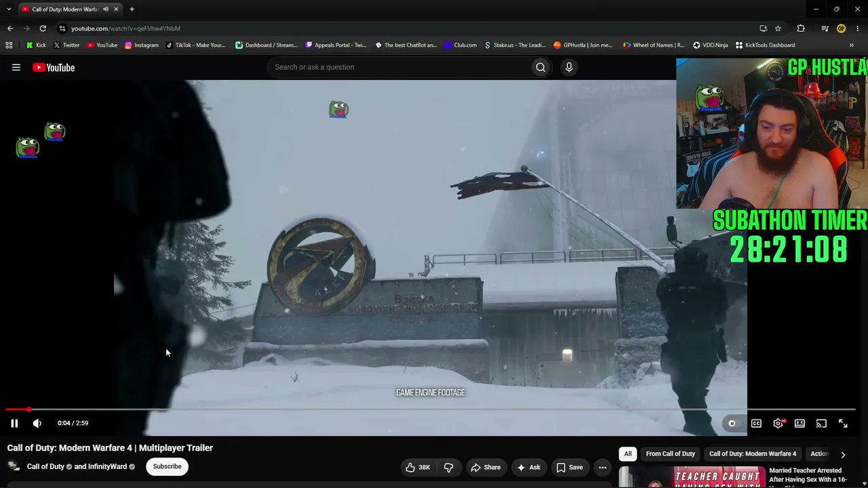Screen dimensions: 868x488
Task: Open more actions three-dot menu
Action: click(x=602, y=467)
